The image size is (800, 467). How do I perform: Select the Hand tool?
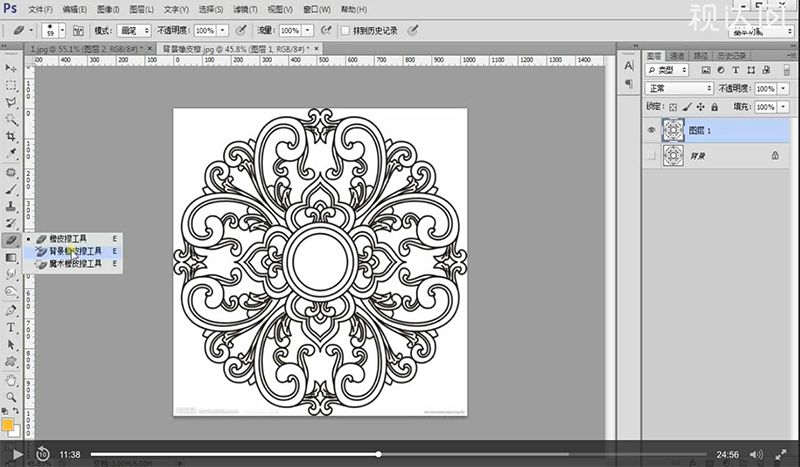point(11,380)
